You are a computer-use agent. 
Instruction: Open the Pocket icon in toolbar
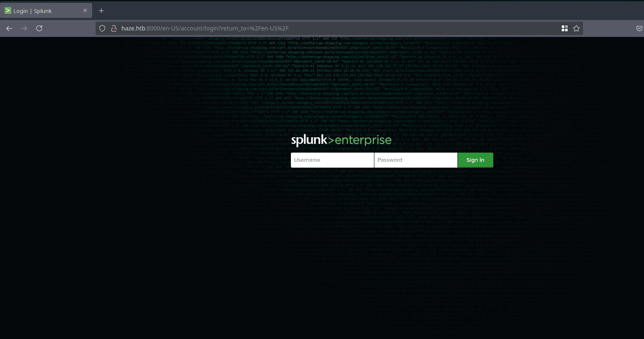(639, 28)
